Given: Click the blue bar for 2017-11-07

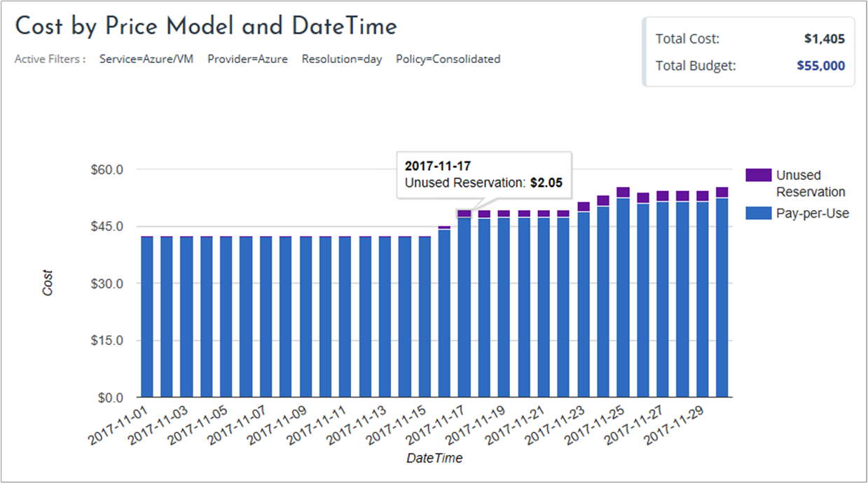Looking at the screenshot, I should (x=266, y=318).
